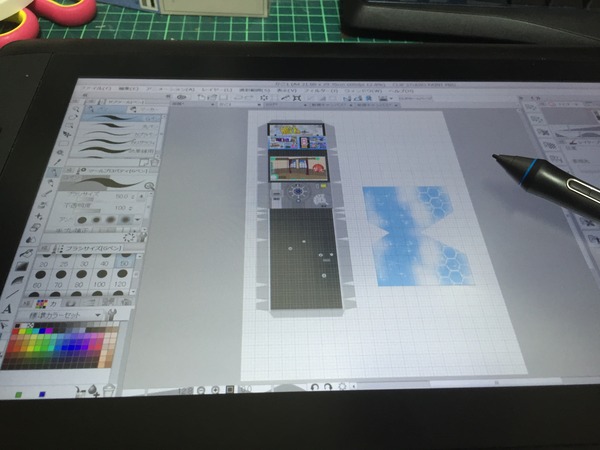Viewport: 600px width, 450px height.
Task: Click add color droplet icon
Action: click(x=93, y=390)
